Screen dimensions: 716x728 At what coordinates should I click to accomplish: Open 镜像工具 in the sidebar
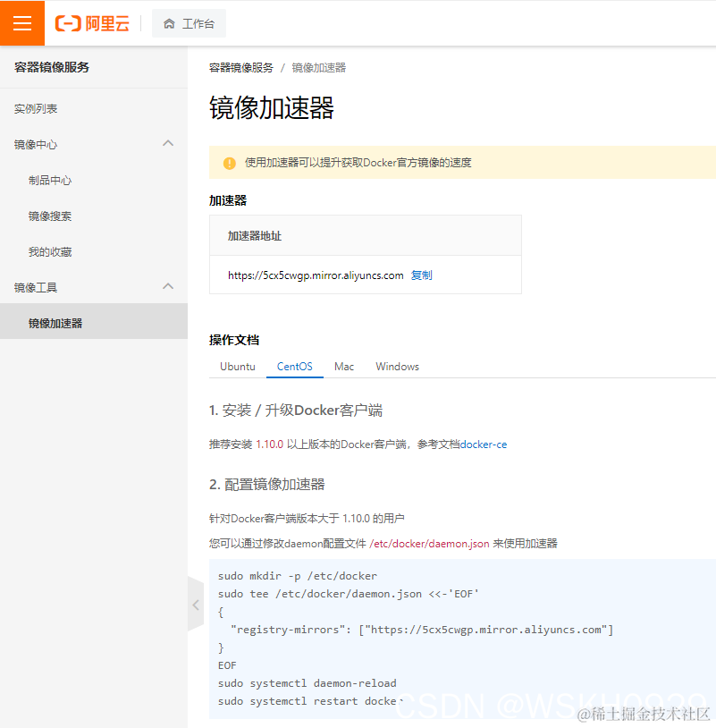pyautogui.click(x=36, y=287)
